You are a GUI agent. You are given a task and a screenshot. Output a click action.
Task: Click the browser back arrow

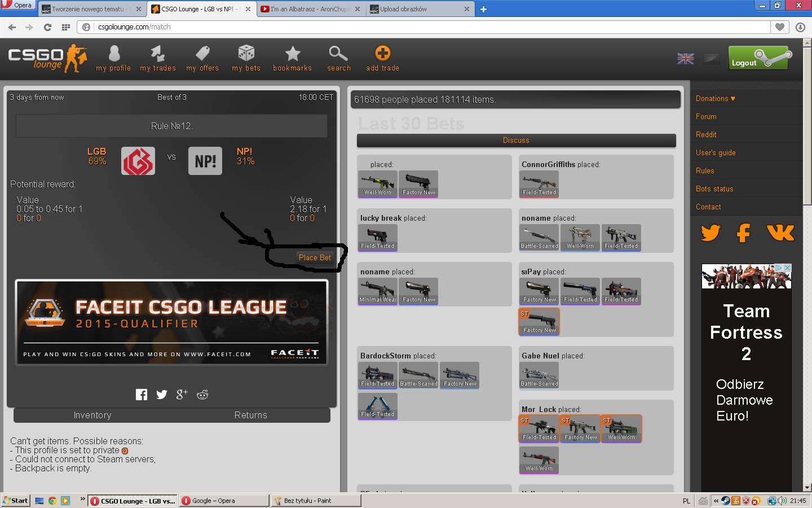pyautogui.click(x=12, y=27)
